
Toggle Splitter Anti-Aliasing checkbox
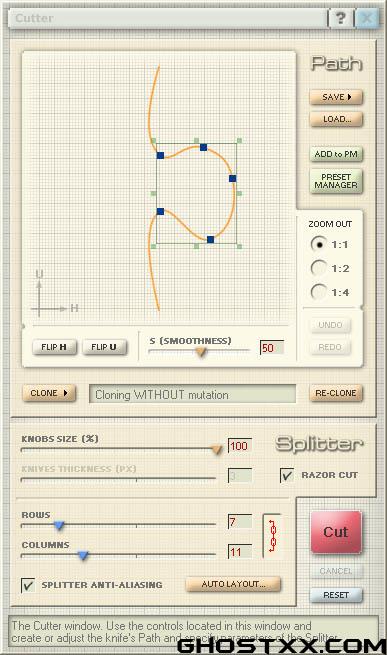pyautogui.click(x=28, y=585)
